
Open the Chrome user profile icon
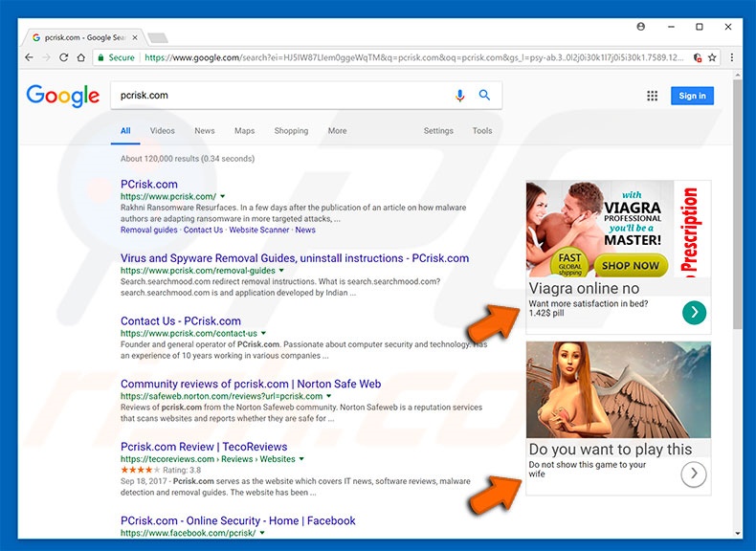click(641, 27)
